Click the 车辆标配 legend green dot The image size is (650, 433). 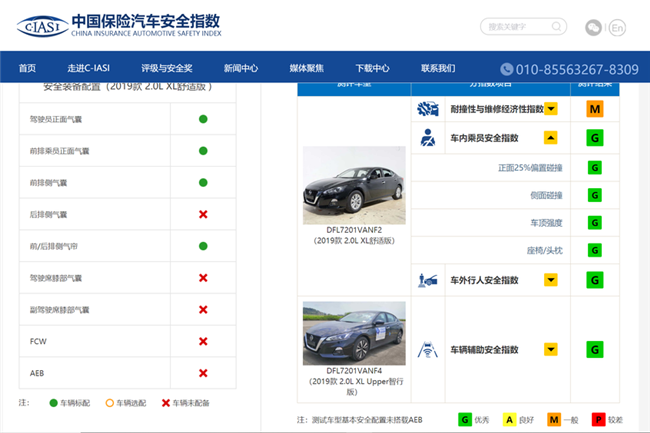53,403
